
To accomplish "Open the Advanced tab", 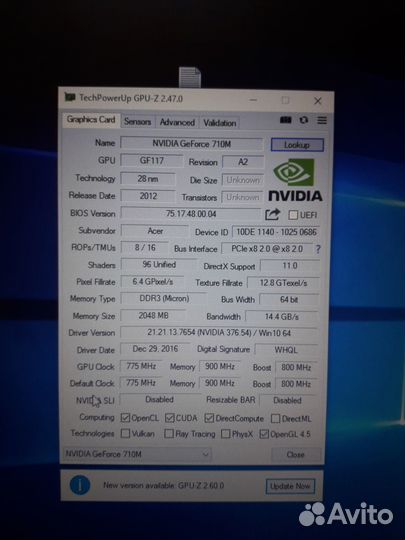I will 177,122.
